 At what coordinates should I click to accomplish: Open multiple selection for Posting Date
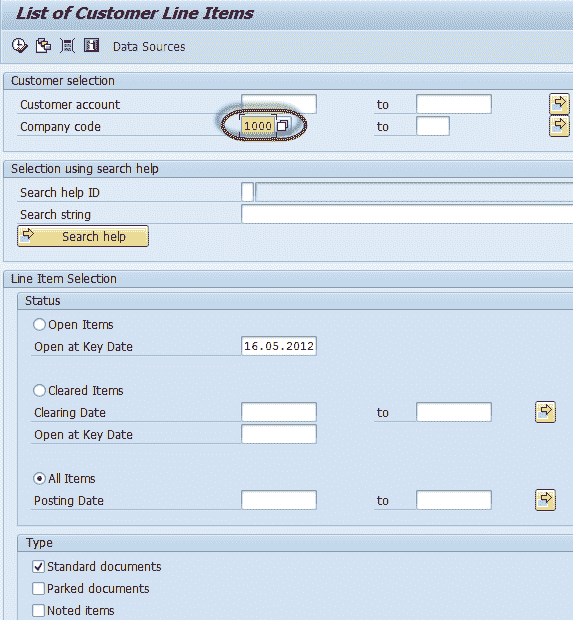click(545, 500)
